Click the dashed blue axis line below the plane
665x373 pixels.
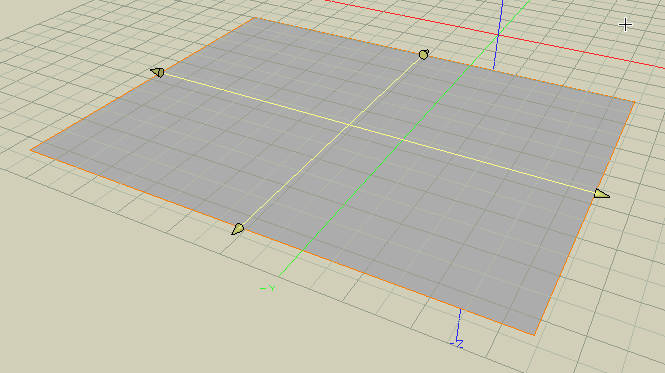[x=459, y=325]
